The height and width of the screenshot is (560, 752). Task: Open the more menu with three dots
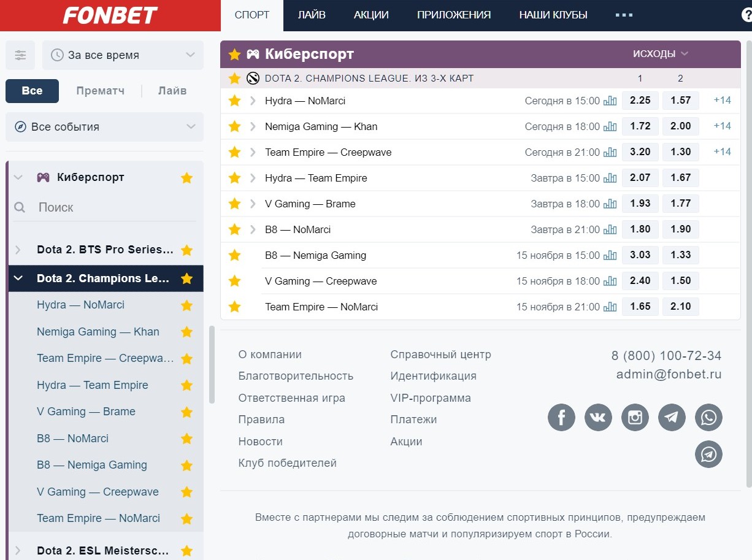624,15
